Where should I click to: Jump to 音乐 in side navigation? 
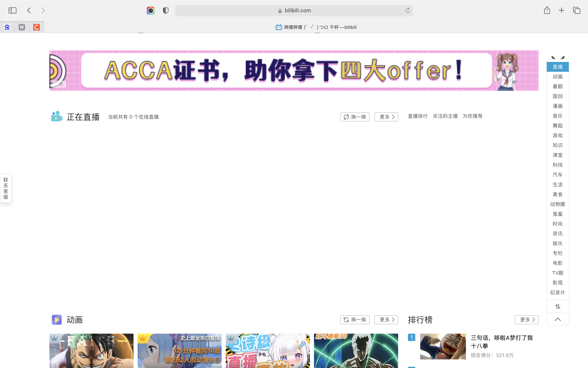558,116
